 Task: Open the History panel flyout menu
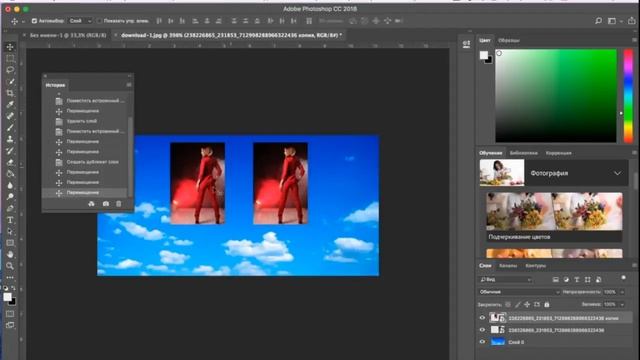point(129,85)
